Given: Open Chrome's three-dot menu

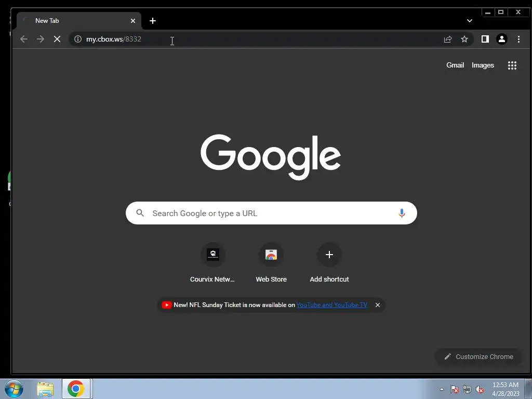Looking at the screenshot, I should tap(518, 39).
